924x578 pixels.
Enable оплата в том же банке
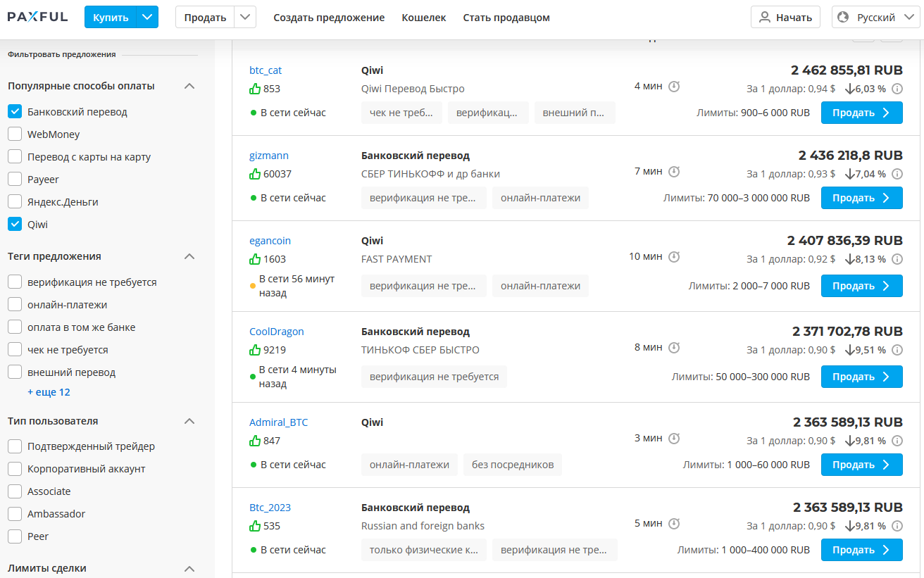click(15, 327)
